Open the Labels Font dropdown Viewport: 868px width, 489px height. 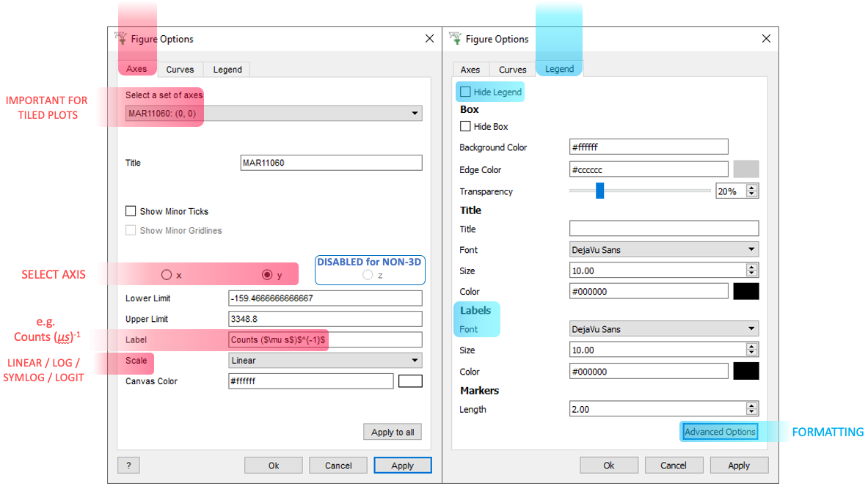663,329
